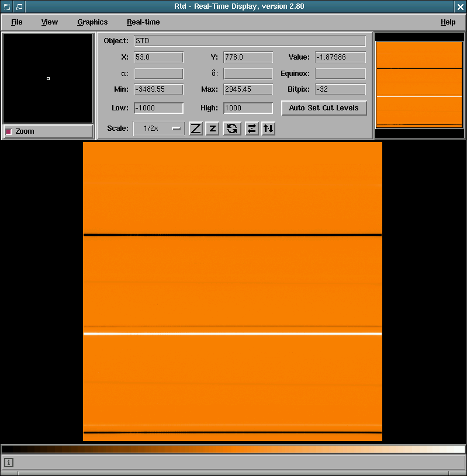Click the Object name field

[250, 41]
